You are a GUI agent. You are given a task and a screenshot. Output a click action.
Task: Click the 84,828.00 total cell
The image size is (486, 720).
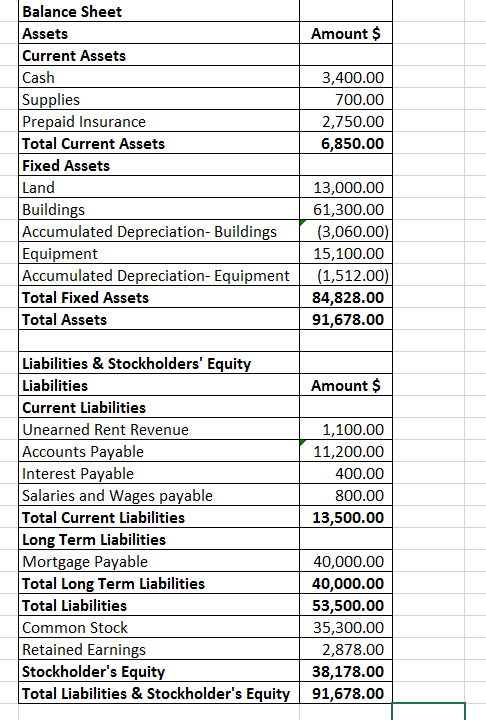[x=346, y=297]
